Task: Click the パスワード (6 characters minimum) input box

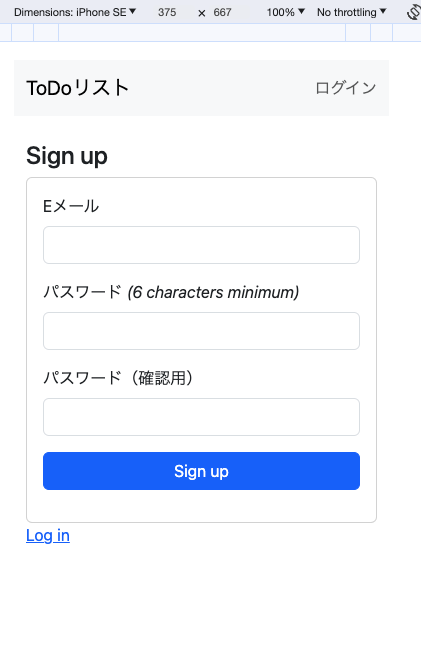Action: pyautogui.click(x=202, y=331)
